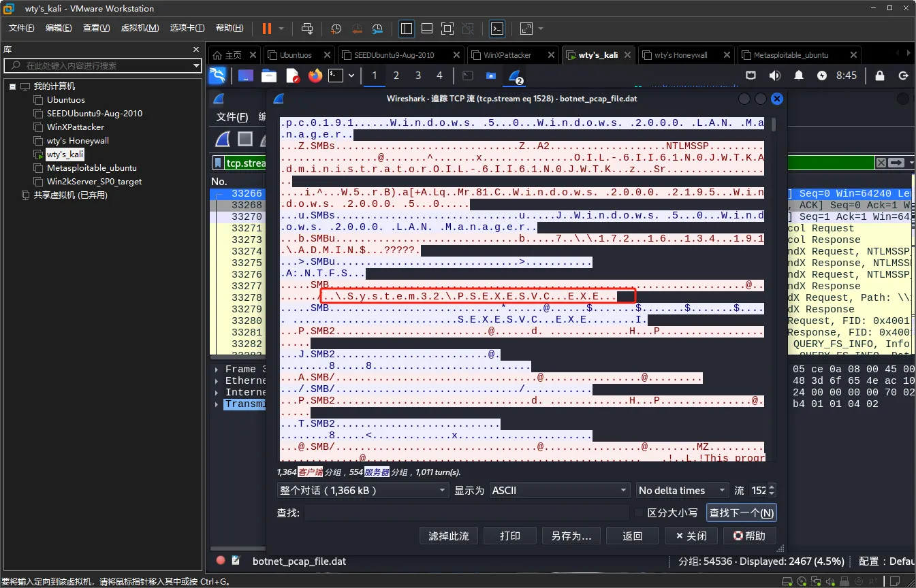Pause the VM with the orange pause icon
Viewport: 916px width, 588px height.
point(266,29)
